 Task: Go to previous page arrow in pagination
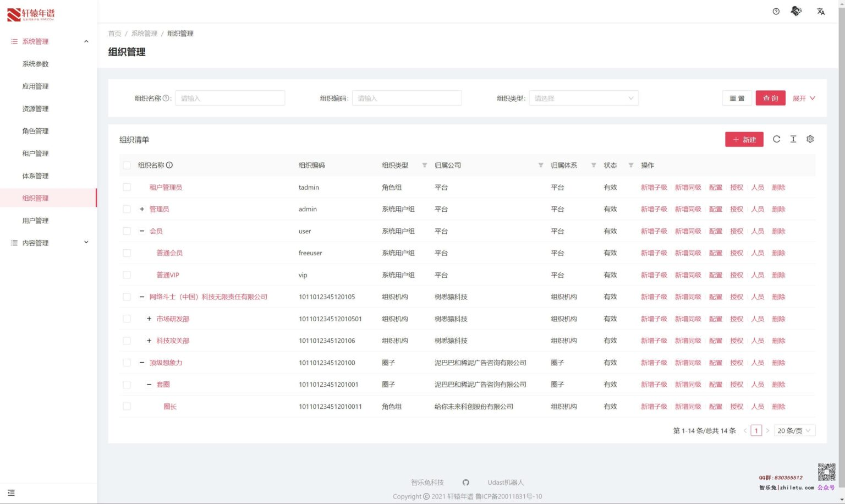click(745, 431)
